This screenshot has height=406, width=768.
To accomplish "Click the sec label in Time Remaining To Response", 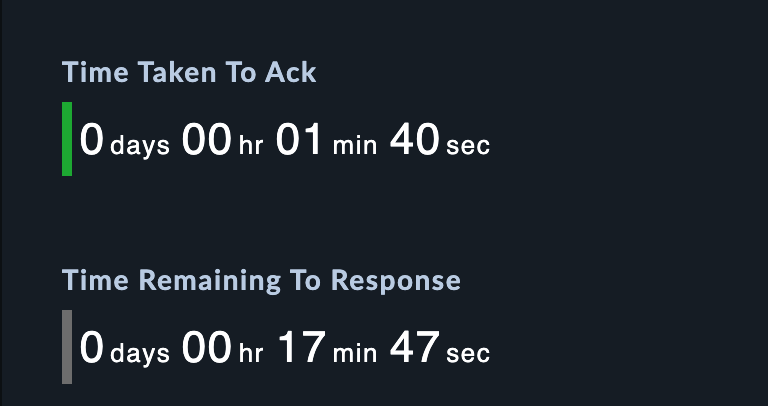I will [468, 353].
